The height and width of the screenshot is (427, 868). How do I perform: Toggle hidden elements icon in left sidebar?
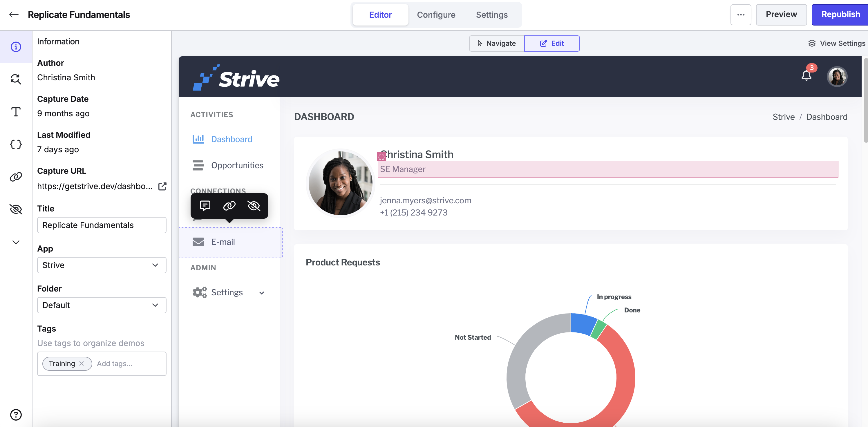(16, 209)
